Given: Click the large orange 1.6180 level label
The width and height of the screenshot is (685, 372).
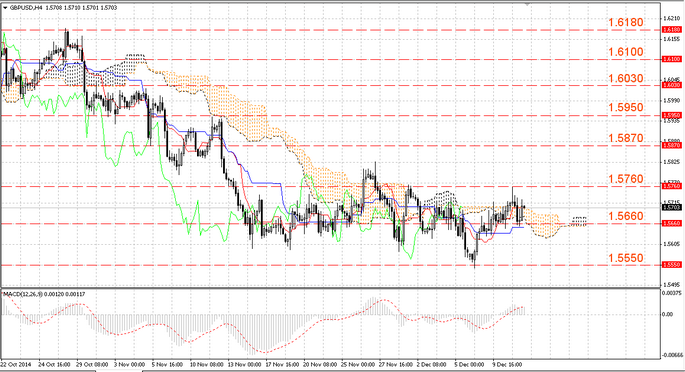Looking at the screenshot, I should tap(626, 22).
